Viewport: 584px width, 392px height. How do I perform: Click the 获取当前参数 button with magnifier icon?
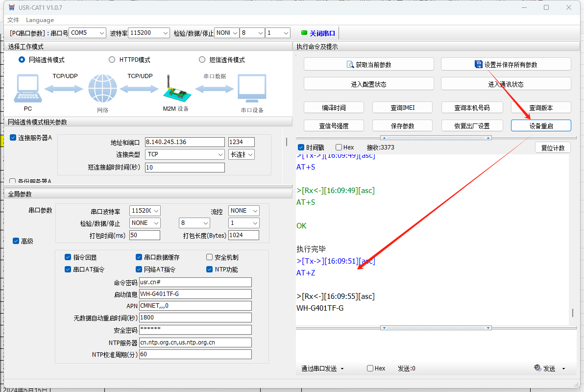368,64
